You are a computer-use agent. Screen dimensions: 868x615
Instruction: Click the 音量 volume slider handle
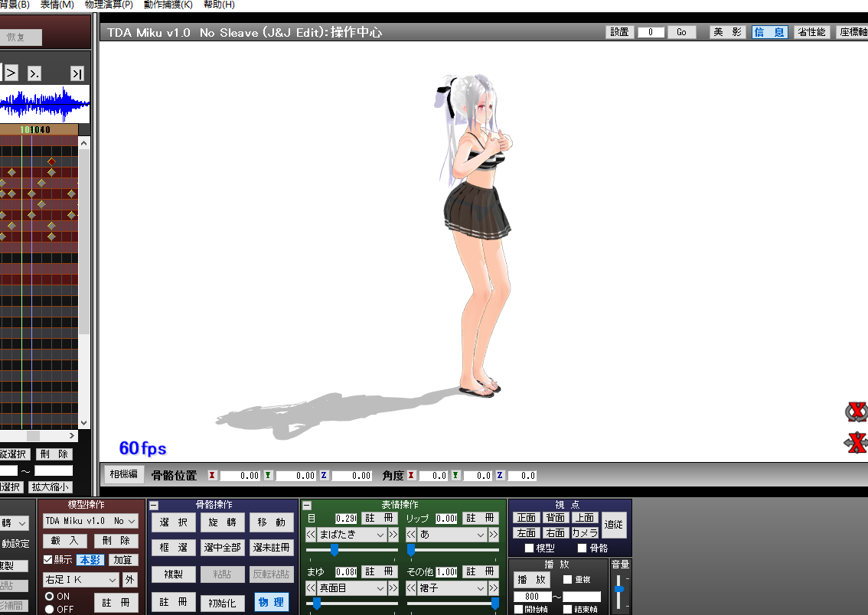pos(618,587)
